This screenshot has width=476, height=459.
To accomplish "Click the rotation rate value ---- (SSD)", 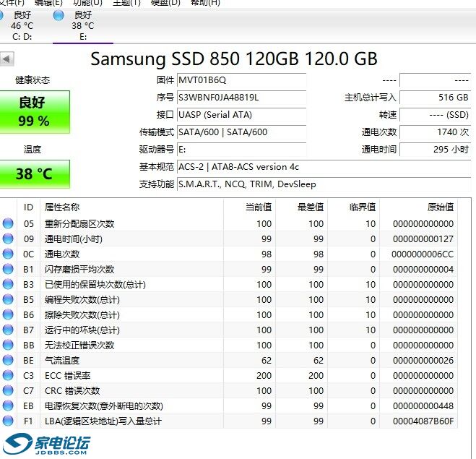I will [x=435, y=115].
